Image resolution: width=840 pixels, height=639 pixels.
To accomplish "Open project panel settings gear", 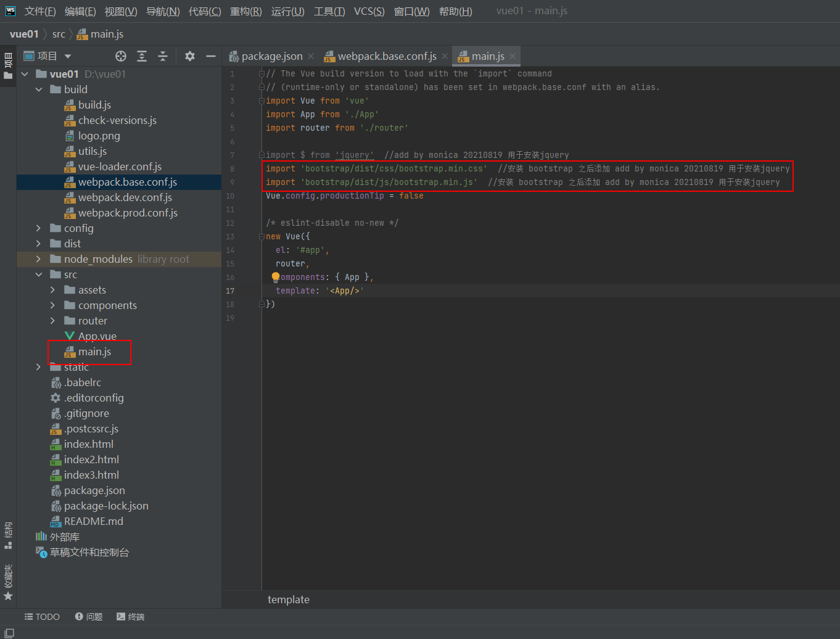I will 190,56.
